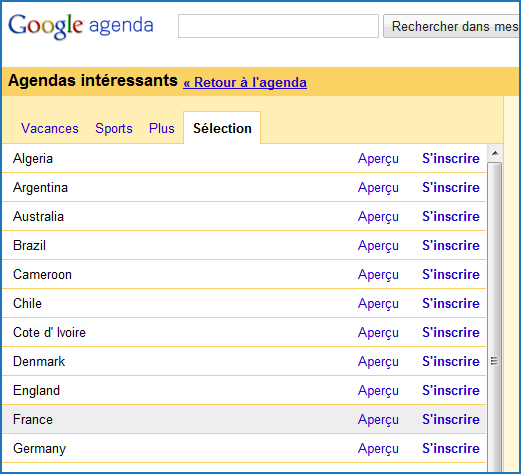
Task: Switch to the Vacances tab
Action: (x=50, y=128)
